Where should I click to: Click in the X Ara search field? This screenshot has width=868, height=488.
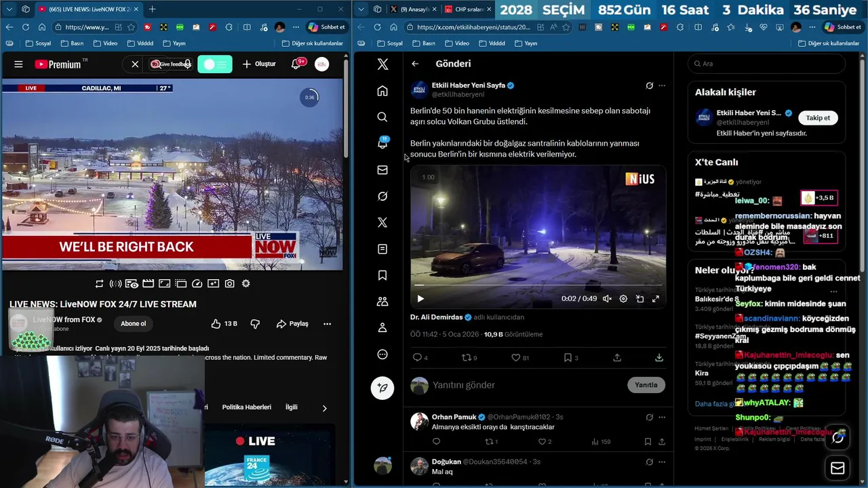[x=766, y=64]
